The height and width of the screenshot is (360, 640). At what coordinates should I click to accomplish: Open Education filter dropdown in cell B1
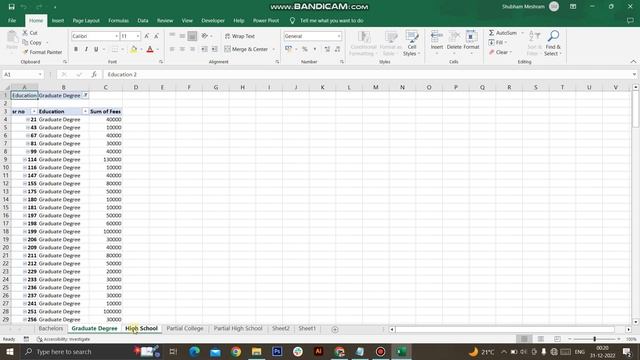[85, 95]
